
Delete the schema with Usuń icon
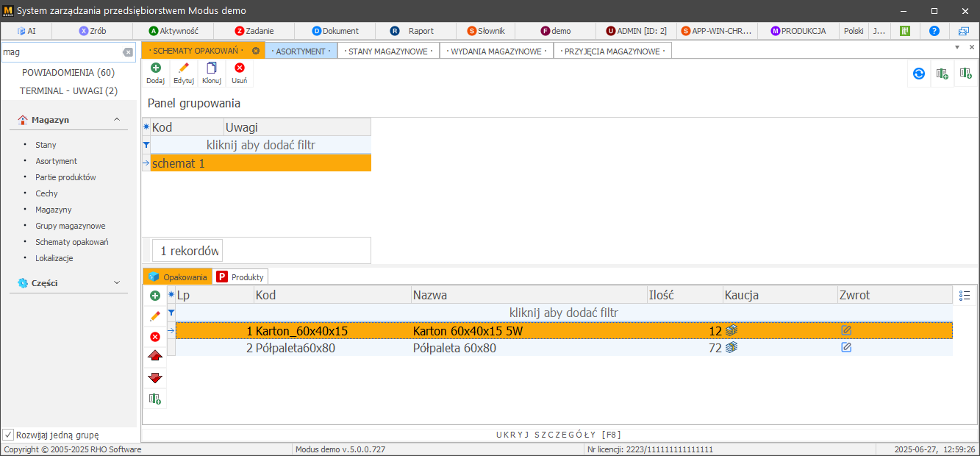click(x=240, y=73)
